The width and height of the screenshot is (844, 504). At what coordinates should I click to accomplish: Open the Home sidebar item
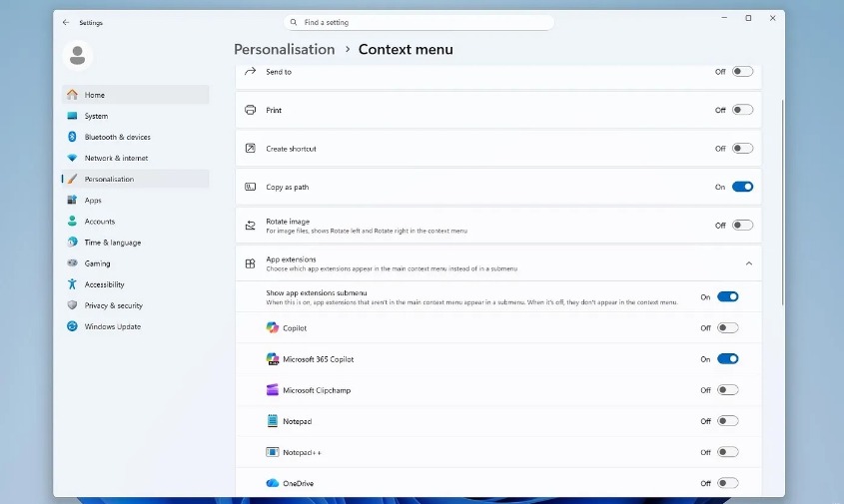click(x=136, y=95)
